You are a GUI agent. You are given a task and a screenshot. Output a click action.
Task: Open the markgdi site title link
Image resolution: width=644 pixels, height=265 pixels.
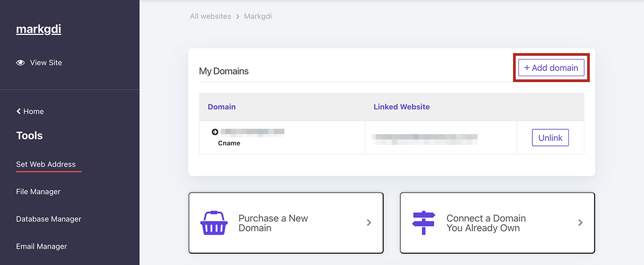coord(39,30)
